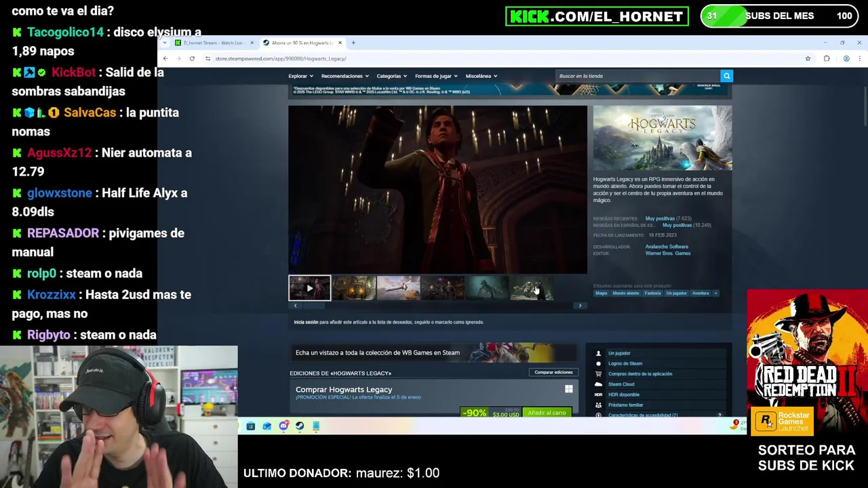868x488 pixels.
Task: Expand the Miscelánea dropdown menu
Action: pyautogui.click(x=481, y=76)
